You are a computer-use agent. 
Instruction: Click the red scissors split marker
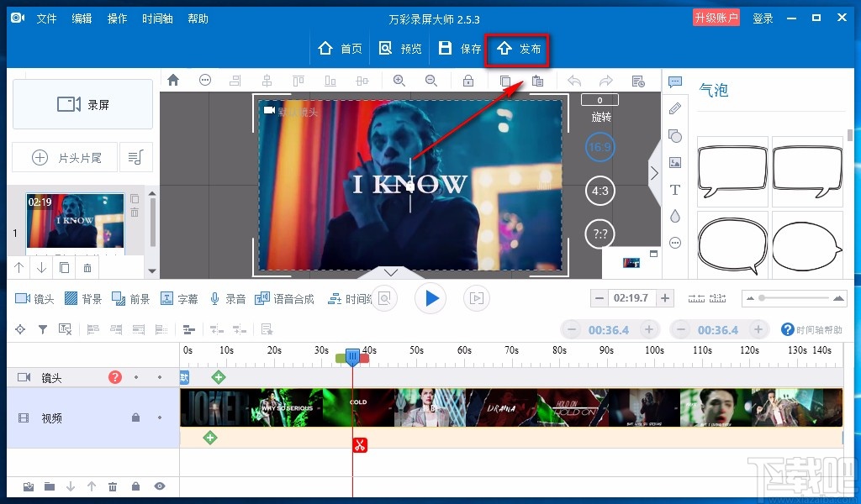(360, 444)
